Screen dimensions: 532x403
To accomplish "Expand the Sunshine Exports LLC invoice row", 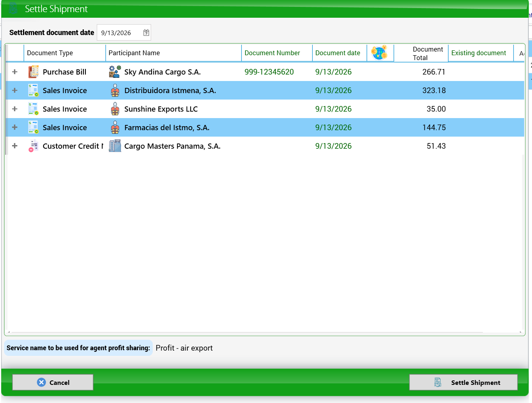I will coord(15,109).
